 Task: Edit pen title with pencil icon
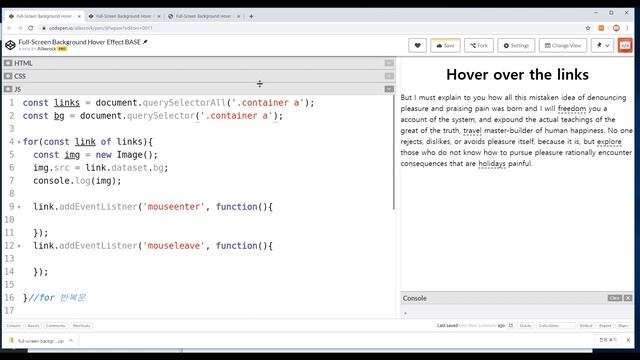pos(145,42)
